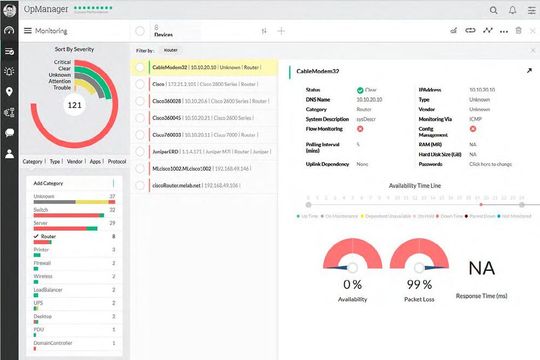Viewport: 540px width, 360px height.
Task: Select the Cisco760033 row checkbox
Action: [140, 135]
